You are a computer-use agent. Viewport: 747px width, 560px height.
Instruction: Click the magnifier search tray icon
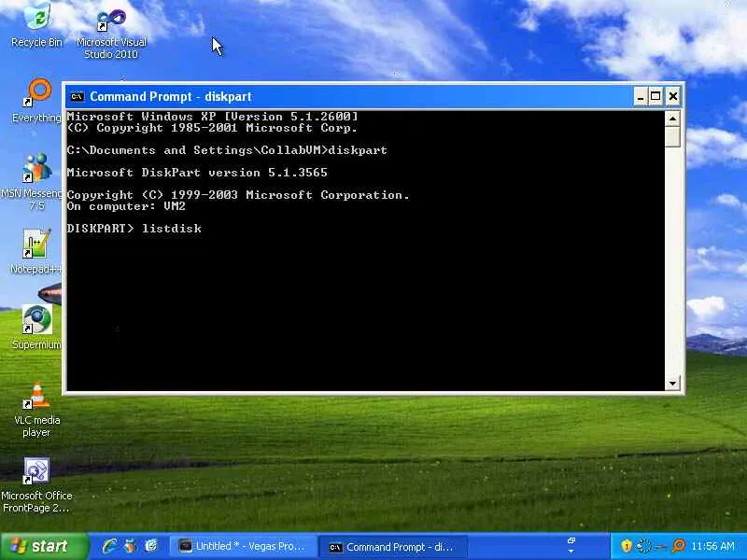click(678, 546)
